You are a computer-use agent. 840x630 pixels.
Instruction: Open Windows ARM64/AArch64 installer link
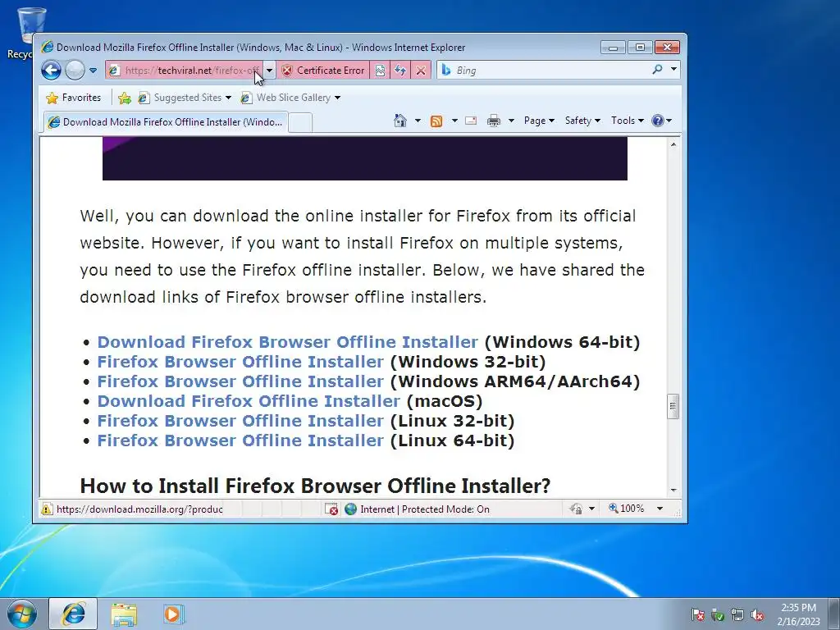[240, 381]
